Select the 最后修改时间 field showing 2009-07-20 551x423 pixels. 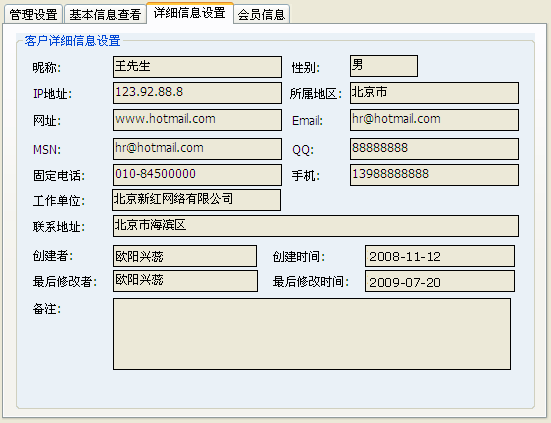(440, 281)
